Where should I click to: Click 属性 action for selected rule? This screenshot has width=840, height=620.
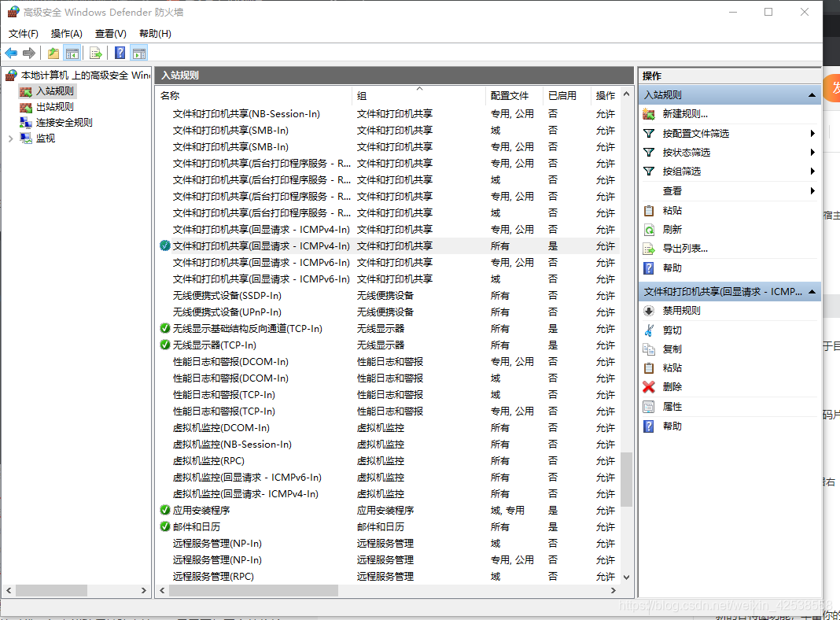point(672,407)
